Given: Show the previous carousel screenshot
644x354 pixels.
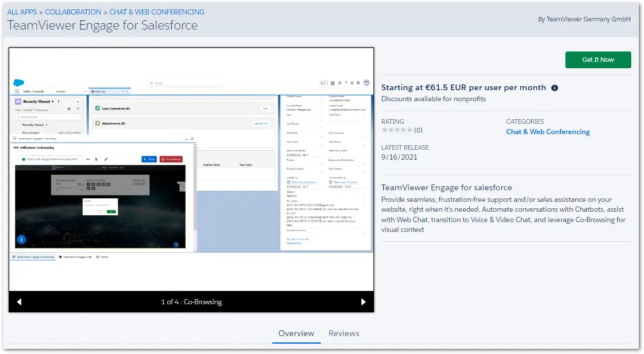Looking at the screenshot, I should (19, 302).
